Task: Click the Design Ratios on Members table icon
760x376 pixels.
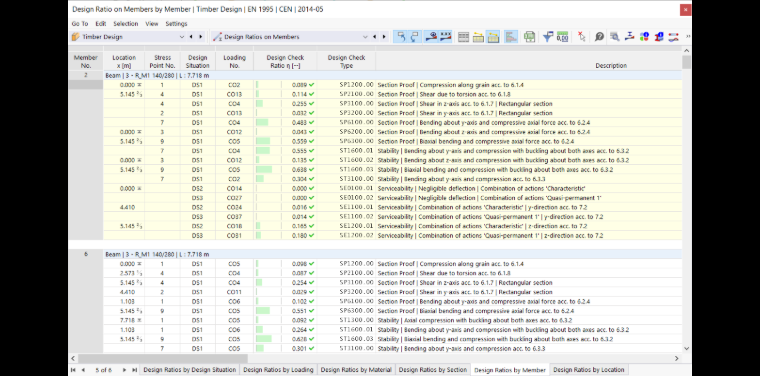Action: [x=217, y=37]
